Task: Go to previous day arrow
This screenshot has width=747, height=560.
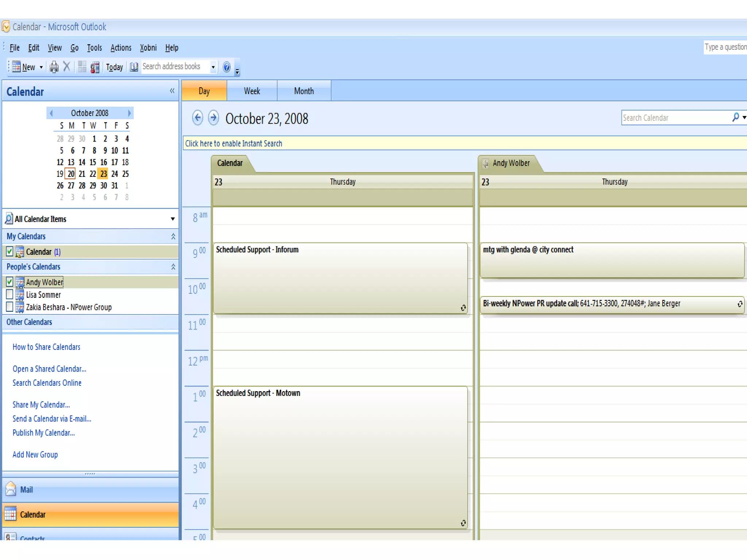Action: [197, 118]
